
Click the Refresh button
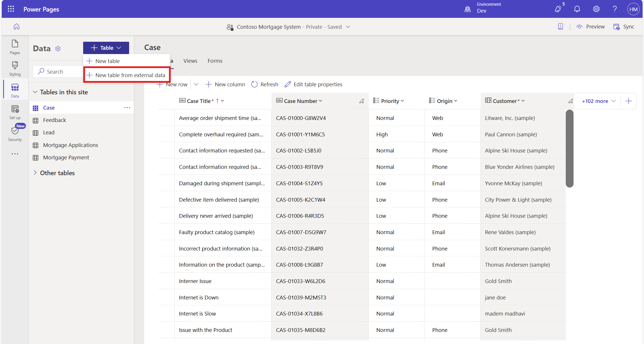tap(265, 84)
